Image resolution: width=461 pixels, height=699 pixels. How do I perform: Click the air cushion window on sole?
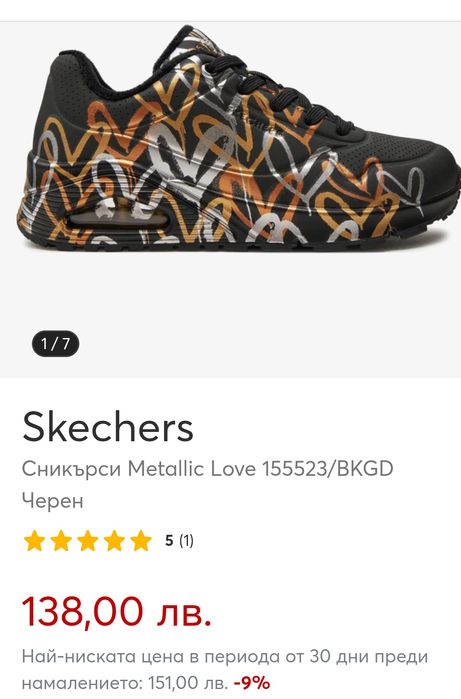[119, 219]
